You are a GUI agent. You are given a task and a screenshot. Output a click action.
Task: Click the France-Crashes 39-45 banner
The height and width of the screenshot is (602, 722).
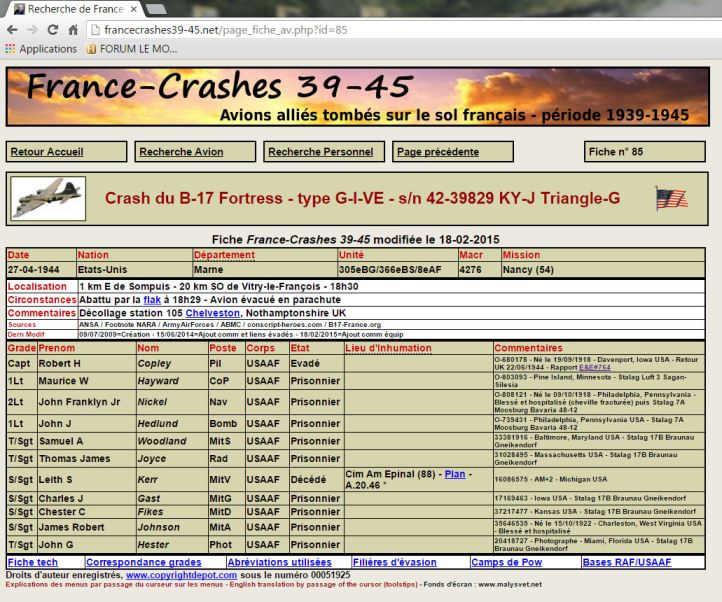[357, 96]
